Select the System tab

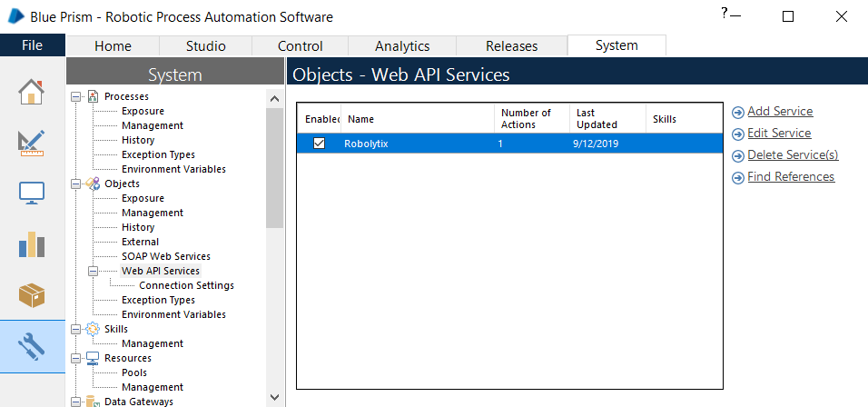pyautogui.click(x=616, y=45)
